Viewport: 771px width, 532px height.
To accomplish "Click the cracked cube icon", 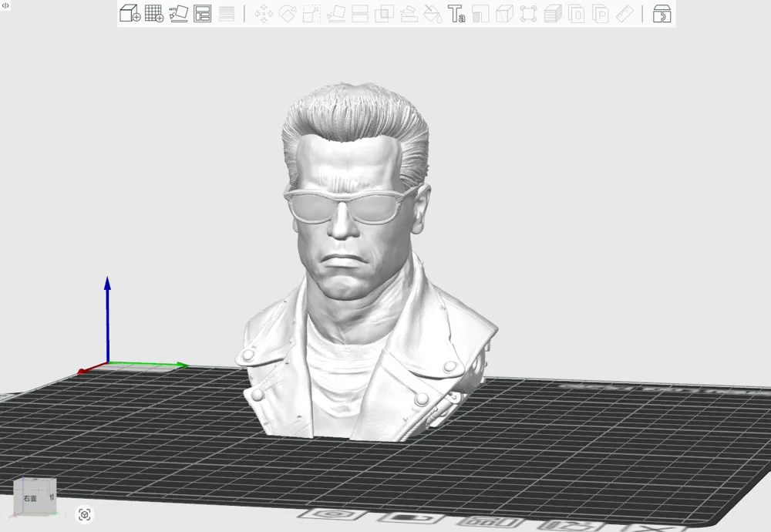I will pyautogui.click(x=504, y=14).
